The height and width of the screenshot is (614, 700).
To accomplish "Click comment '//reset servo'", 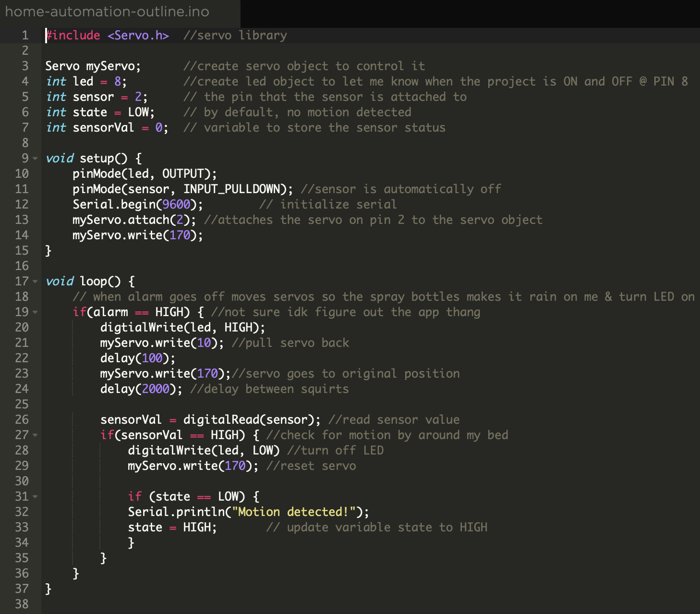I will point(311,466).
